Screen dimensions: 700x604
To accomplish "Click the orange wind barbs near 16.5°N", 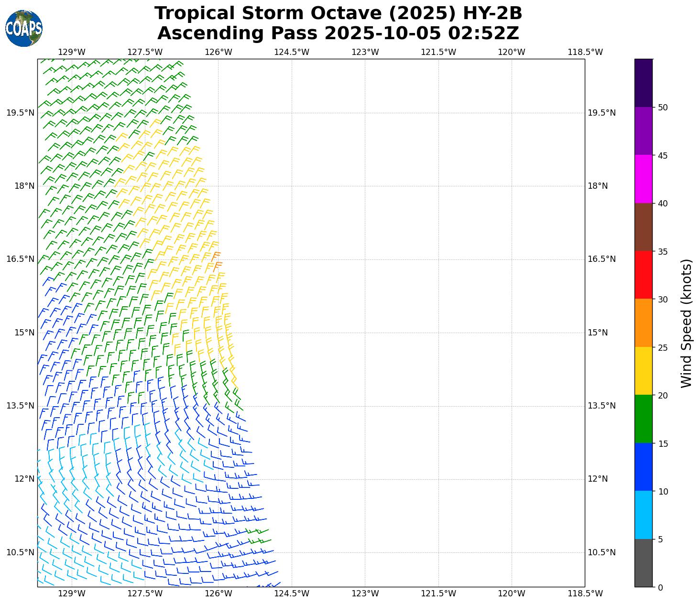I will point(217,261).
